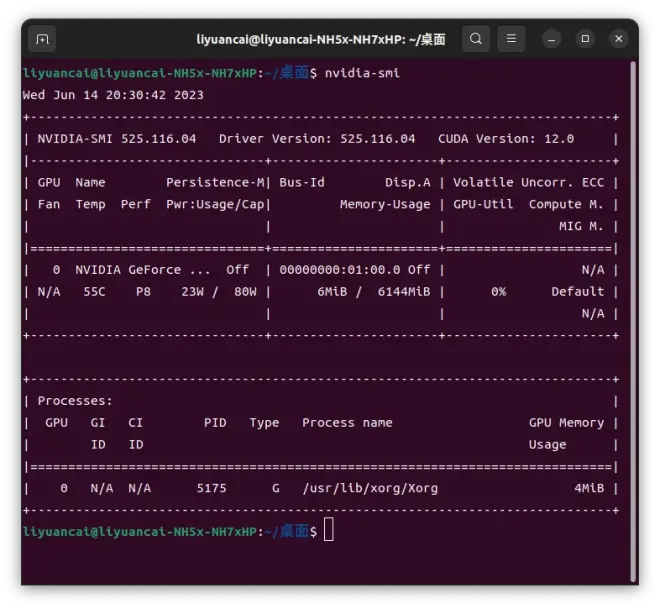Click the typed command nvidia-smi
The image size is (660, 609).
362,73
